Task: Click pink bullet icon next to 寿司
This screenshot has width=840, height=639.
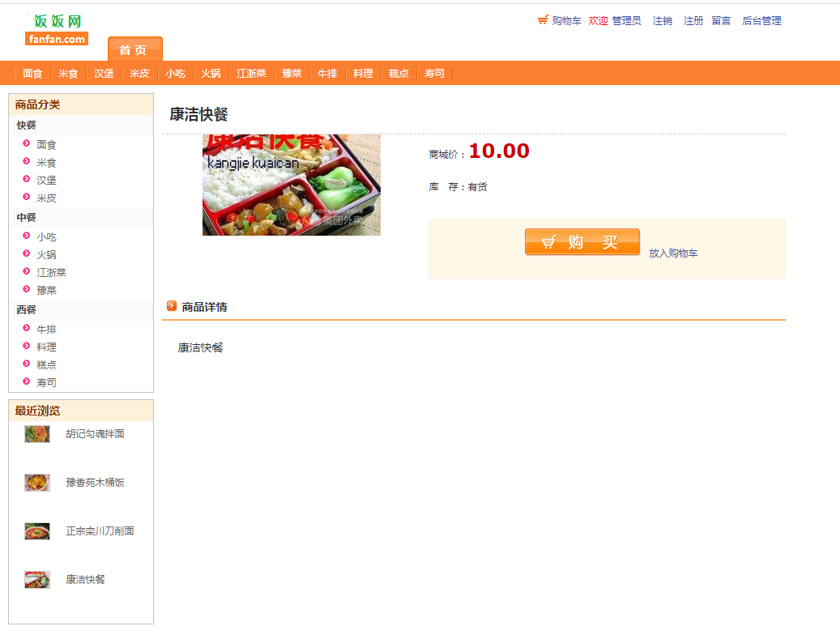Action: [x=26, y=381]
